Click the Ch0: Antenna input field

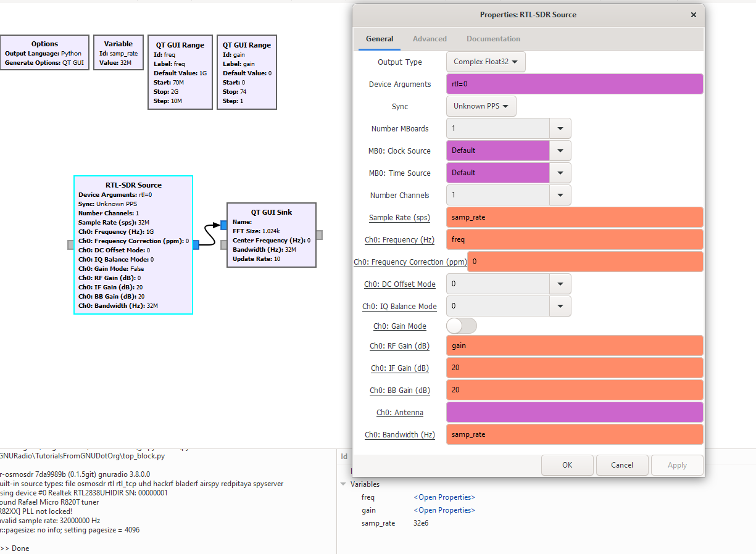click(x=575, y=412)
